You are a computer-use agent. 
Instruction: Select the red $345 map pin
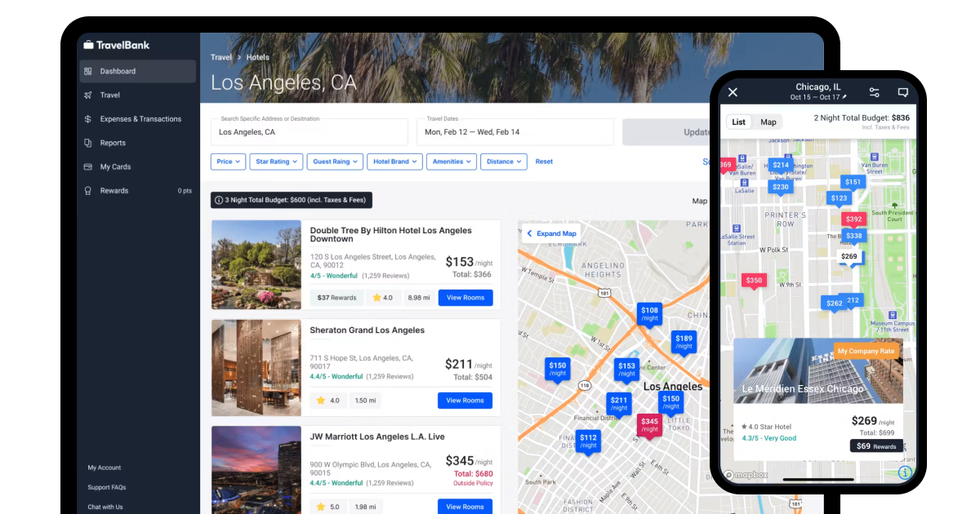click(649, 426)
